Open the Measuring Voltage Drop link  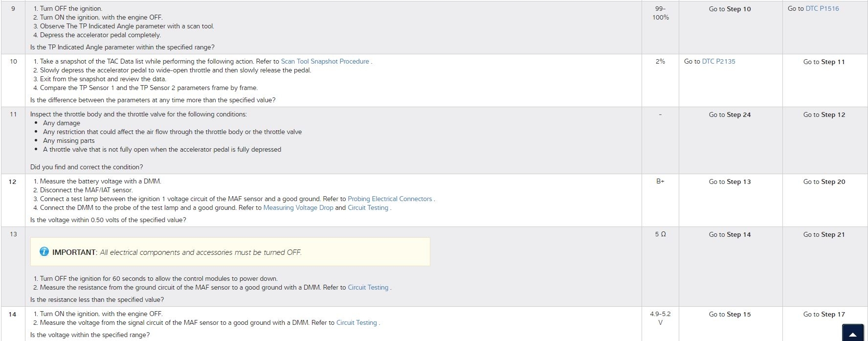pos(298,208)
